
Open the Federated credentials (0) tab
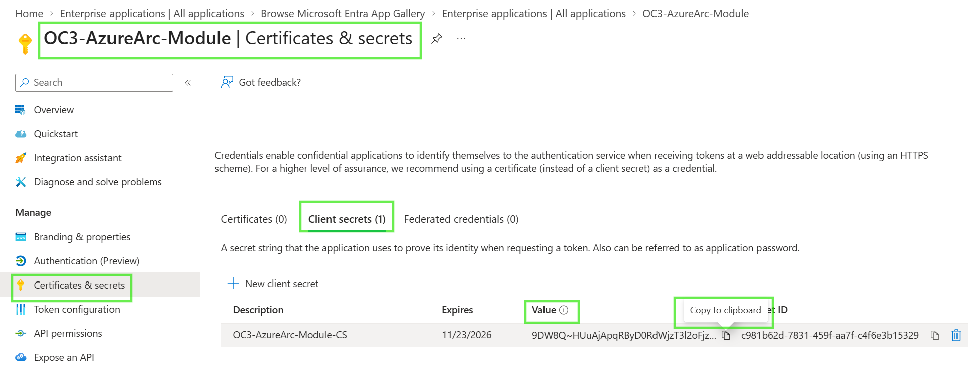point(461,219)
